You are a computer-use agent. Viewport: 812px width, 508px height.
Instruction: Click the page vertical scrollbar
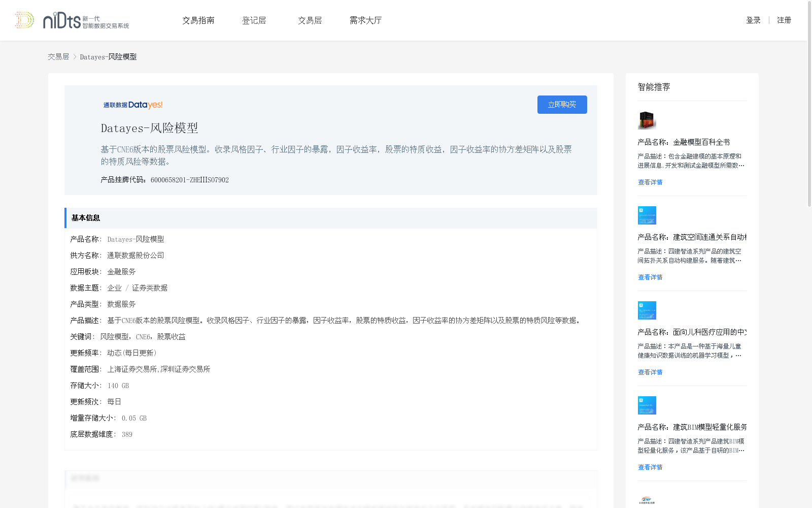[809, 104]
